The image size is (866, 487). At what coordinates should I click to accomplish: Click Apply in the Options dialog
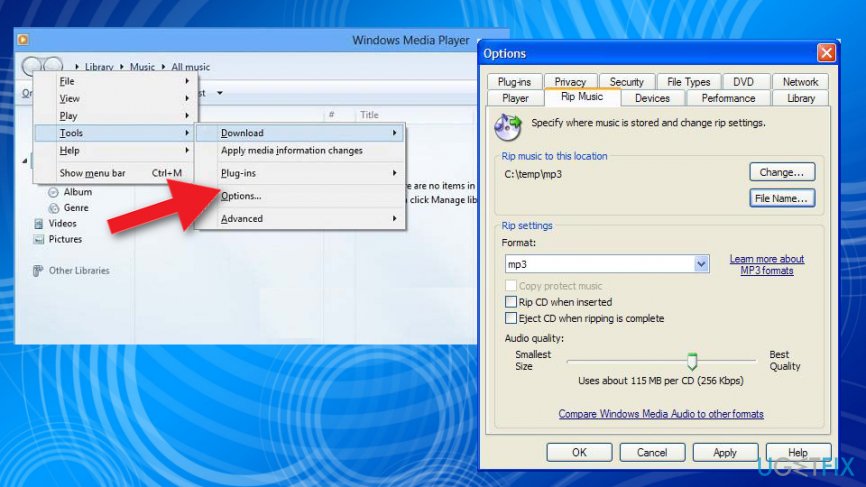pyautogui.click(x=725, y=452)
